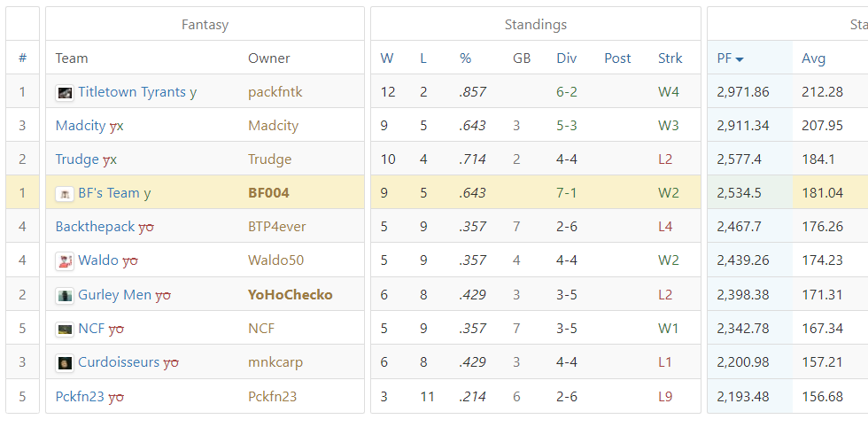This screenshot has width=868, height=427.
Task: Sort by the GB column header
Action: point(522,58)
